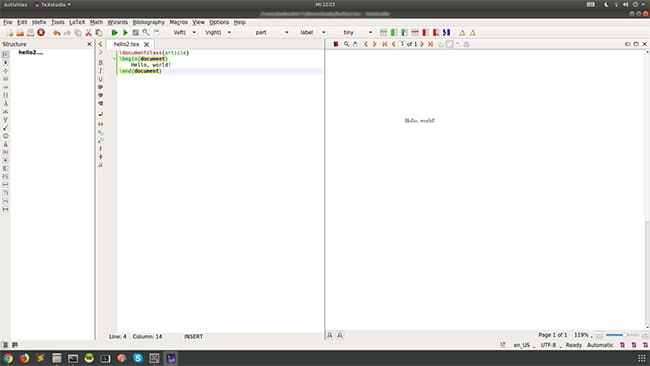The width and height of the screenshot is (650, 366).
Task: Open the File menu
Action: (x=7, y=22)
